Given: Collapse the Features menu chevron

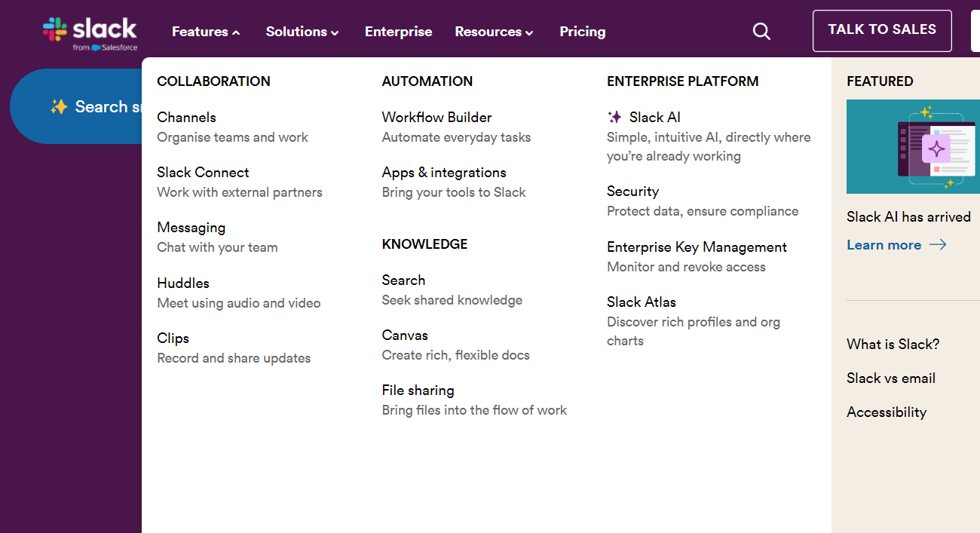Looking at the screenshot, I should pyautogui.click(x=236, y=32).
